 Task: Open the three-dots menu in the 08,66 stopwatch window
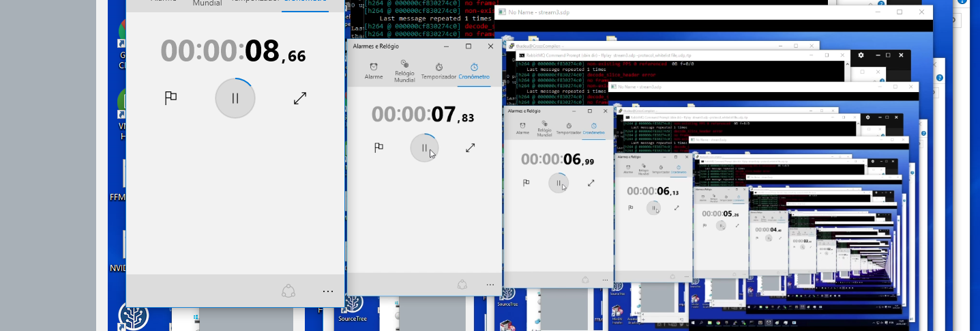(x=328, y=291)
